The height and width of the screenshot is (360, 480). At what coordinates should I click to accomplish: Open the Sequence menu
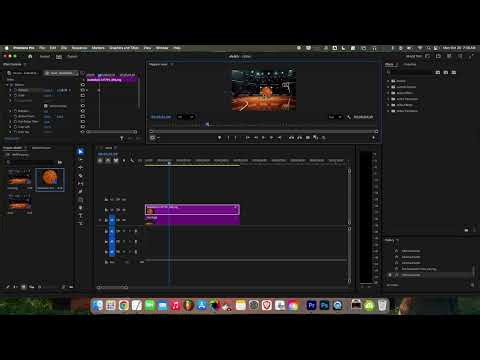click(79, 48)
